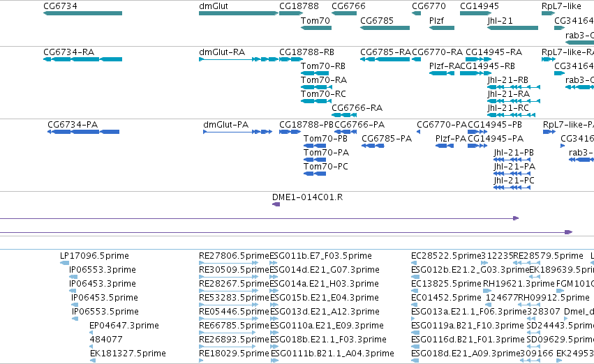Click the Jhl-21-PA coding sequence
Screen dimensions: 594x364
tap(512, 174)
